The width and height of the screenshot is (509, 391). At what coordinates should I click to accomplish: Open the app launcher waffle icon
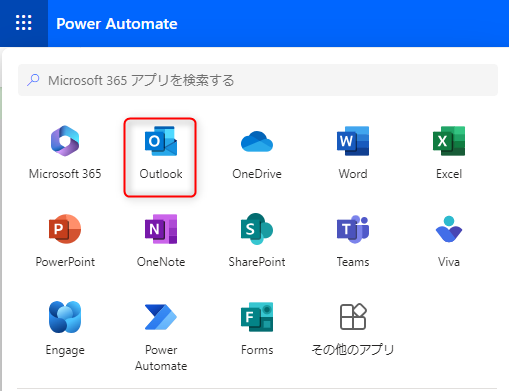pos(24,23)
